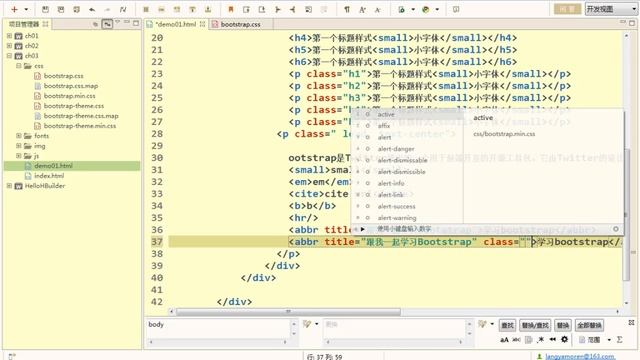Click the person icon beside account email
Screen dimensions: 640x360
[540, 356]
